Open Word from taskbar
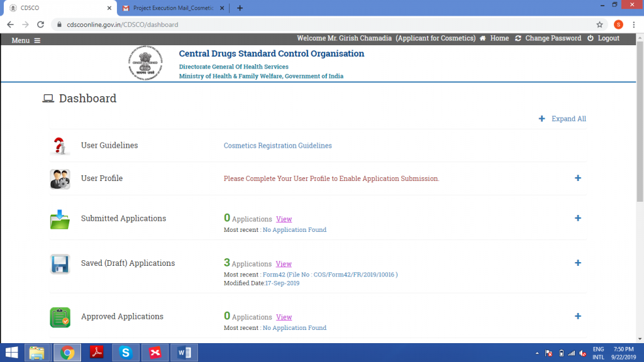 coord(184,353)
